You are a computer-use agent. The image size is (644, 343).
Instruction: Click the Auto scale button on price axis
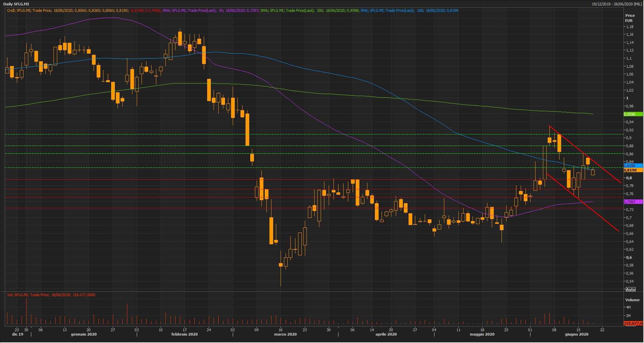(631, 289)
